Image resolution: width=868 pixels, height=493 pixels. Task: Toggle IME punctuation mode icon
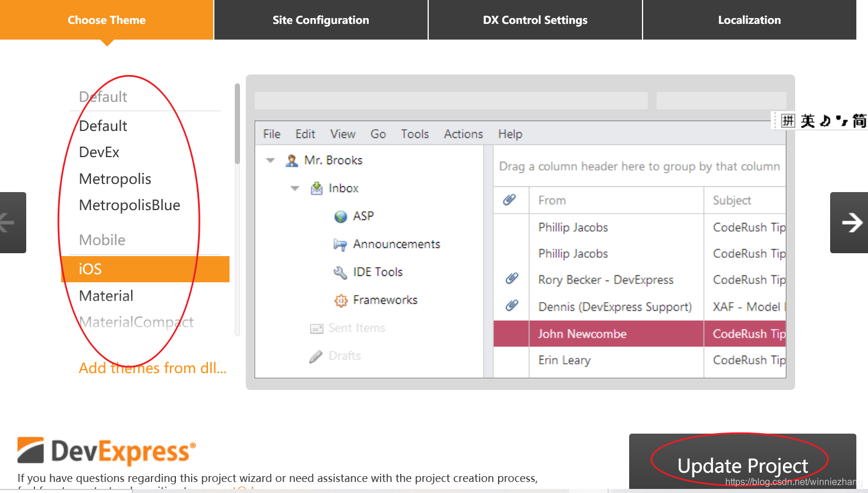tap(842, 120)
